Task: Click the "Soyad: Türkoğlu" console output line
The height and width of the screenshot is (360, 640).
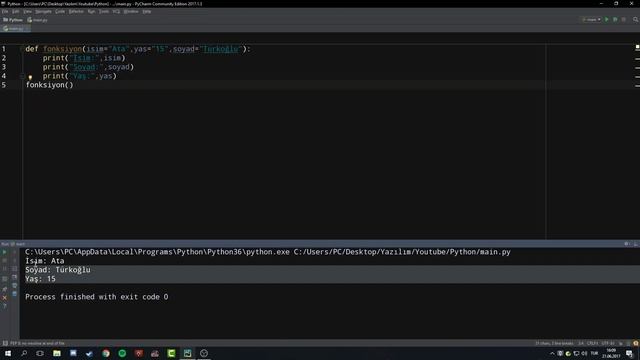Action: [x=58, y=270]
